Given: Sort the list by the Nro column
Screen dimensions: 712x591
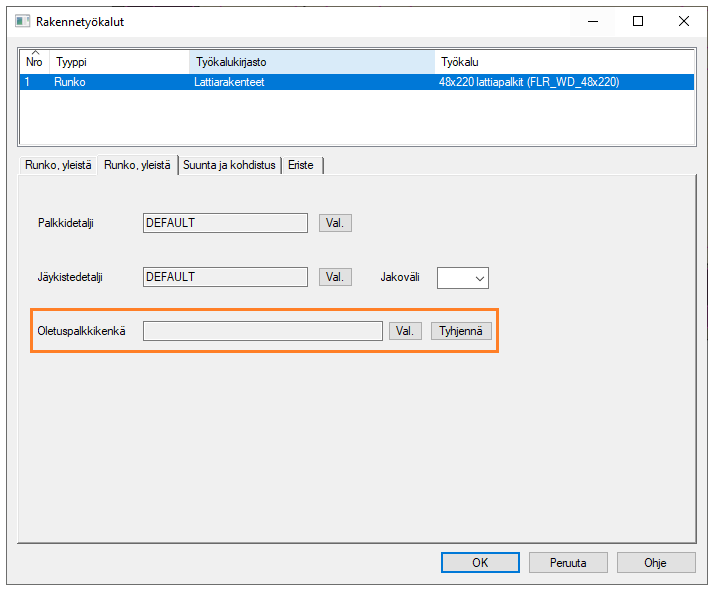Looking at the screenshot, I should point(34,61).
